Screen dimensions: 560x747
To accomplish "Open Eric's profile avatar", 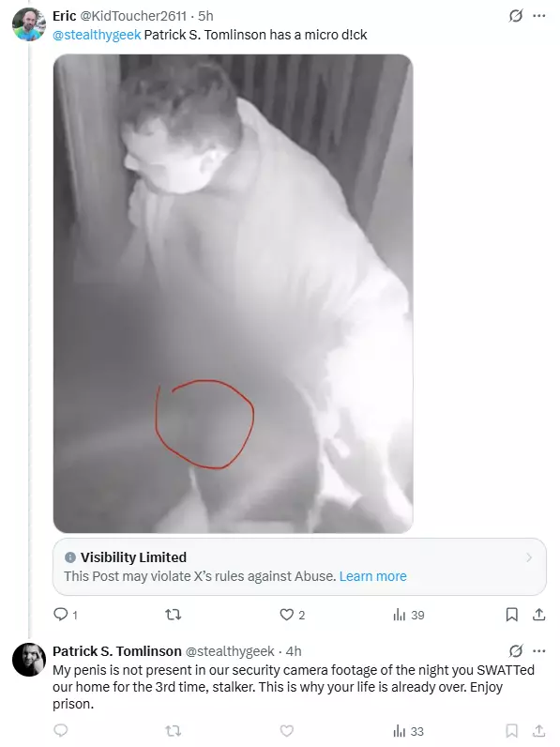I will (28, 24).
